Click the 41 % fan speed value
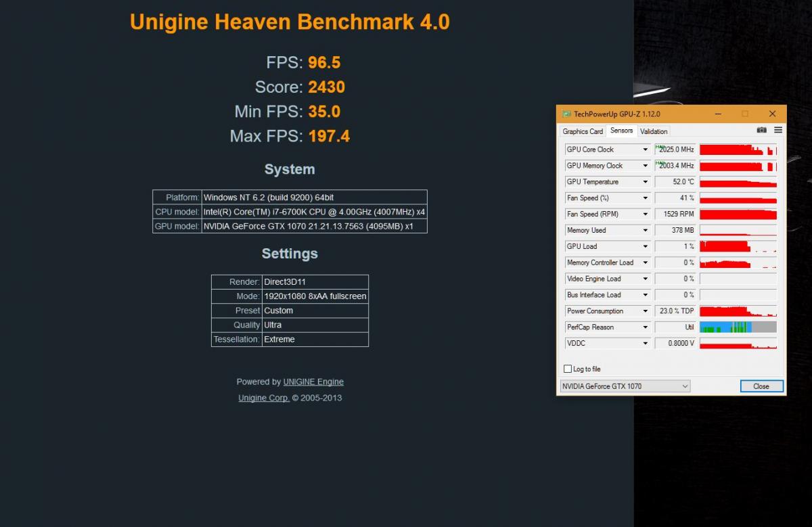The width and height of the screenshot is (812, 527). [x=675, y=198]
